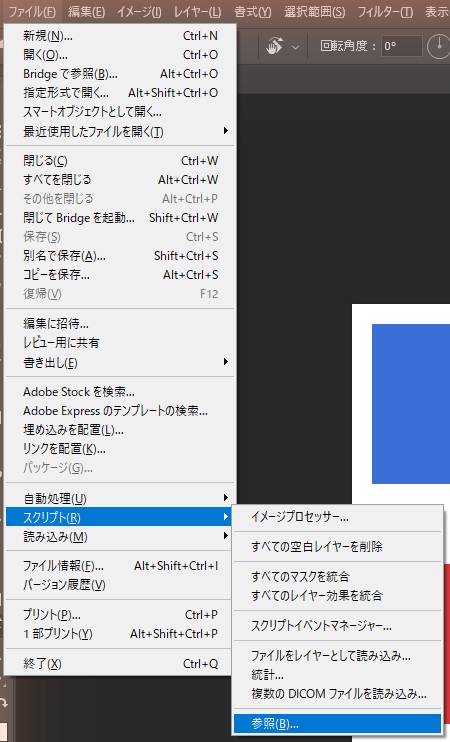The image size is (450, 742).
Task: Expand 最近使用したファイルを開く(T) submenu
Action: [x=120, y=131]
